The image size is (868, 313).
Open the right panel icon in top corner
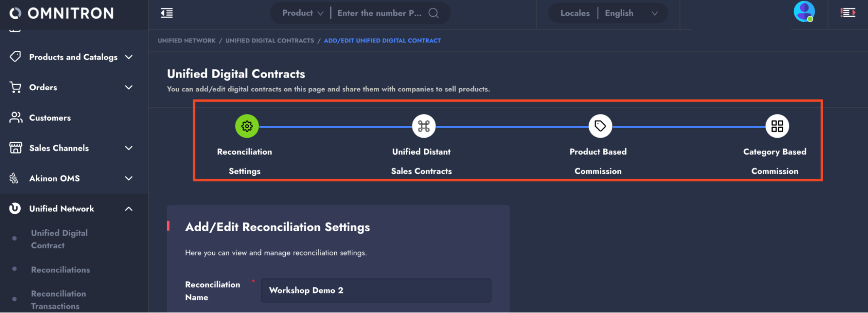(x=848, y=13)
